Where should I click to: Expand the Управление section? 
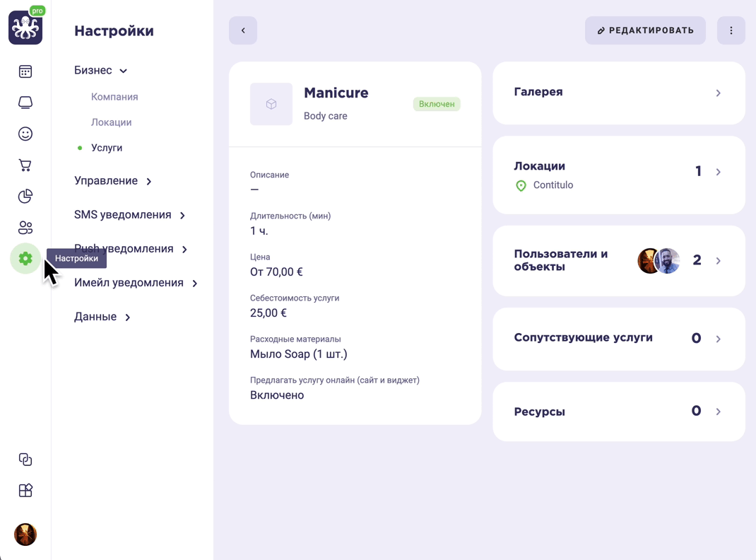coord(113,181)
